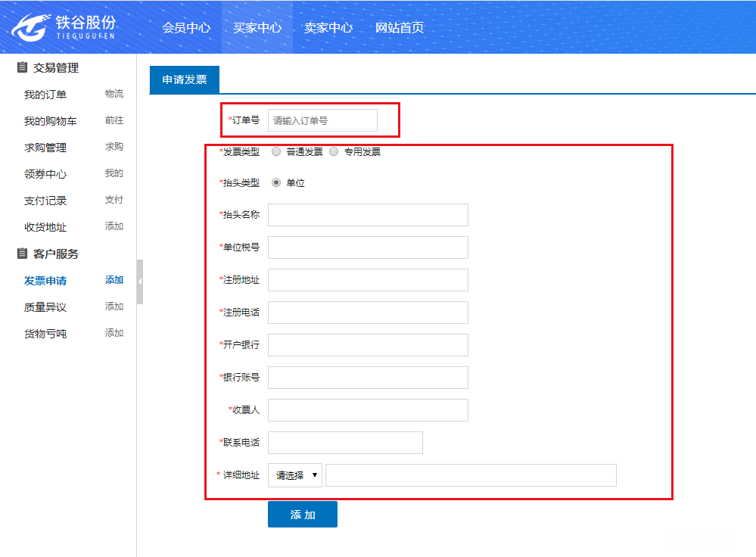This screenshot has width=756, height=557.
Task: Open the 请选择 address dropdown
Action: (294, 475)
